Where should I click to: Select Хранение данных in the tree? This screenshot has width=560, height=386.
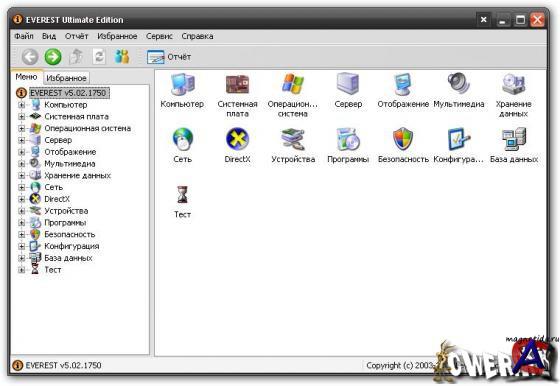point(78,176)
